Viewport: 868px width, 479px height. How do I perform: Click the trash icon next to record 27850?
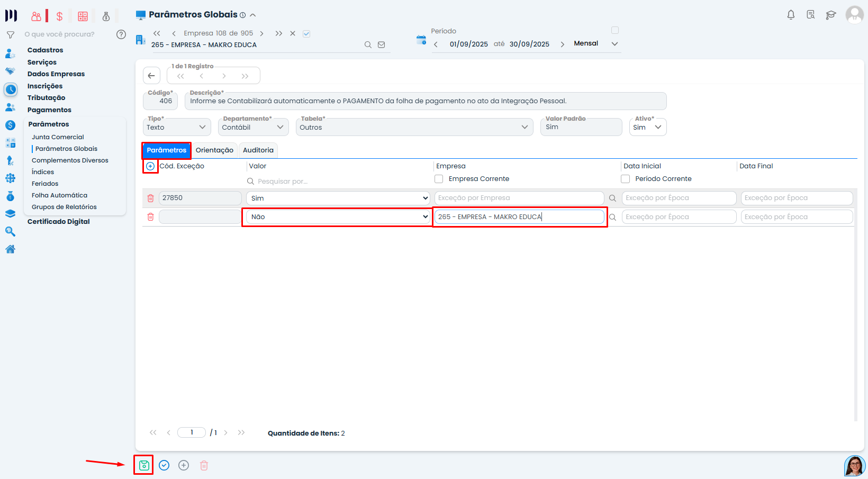(150, 197)
